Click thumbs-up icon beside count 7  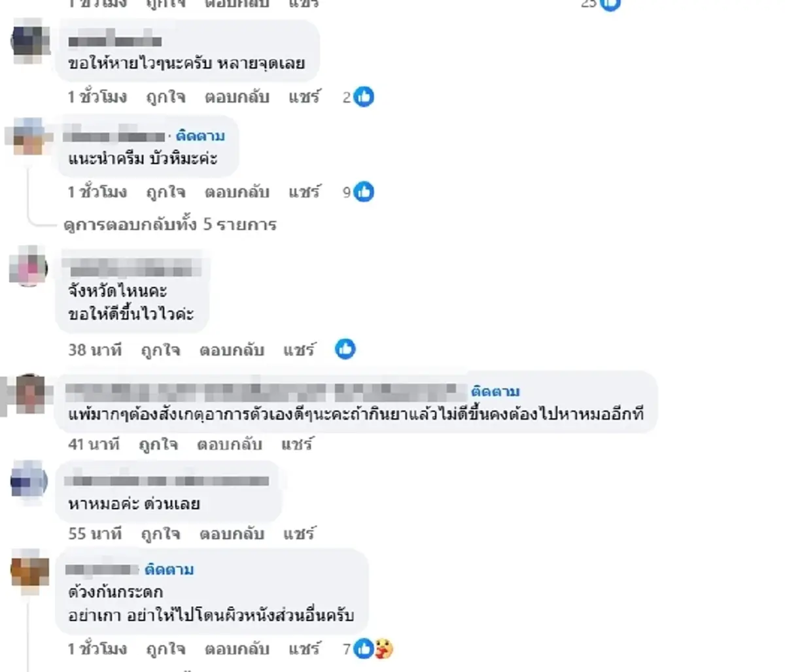364,648
